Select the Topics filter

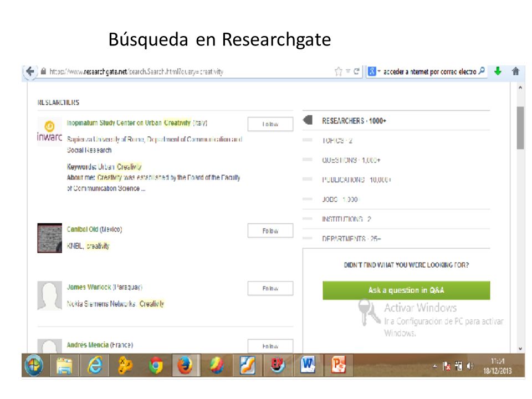click(337, 140)
